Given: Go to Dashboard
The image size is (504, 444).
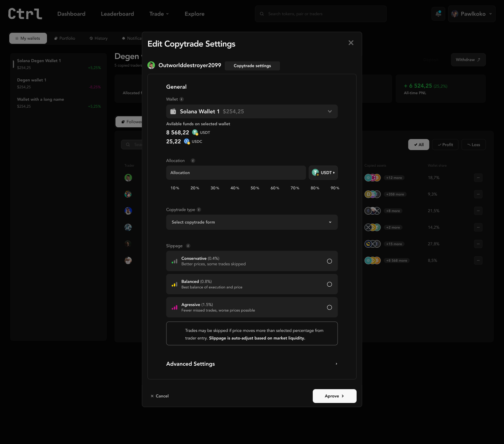Looking at the screenshot, I should tap(71, 14).
